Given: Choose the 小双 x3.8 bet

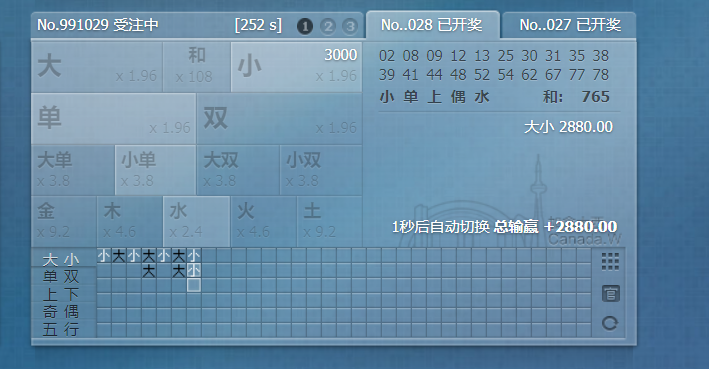Looking at the screenshot, I should tap(321, 170).
